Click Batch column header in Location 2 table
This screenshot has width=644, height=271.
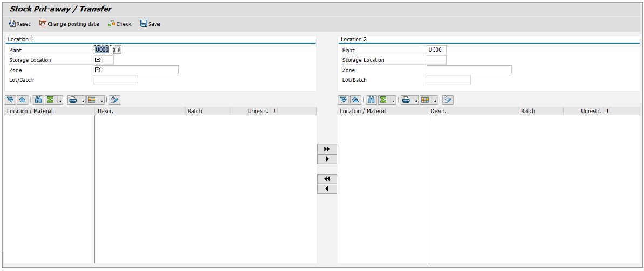click(541, 111)
